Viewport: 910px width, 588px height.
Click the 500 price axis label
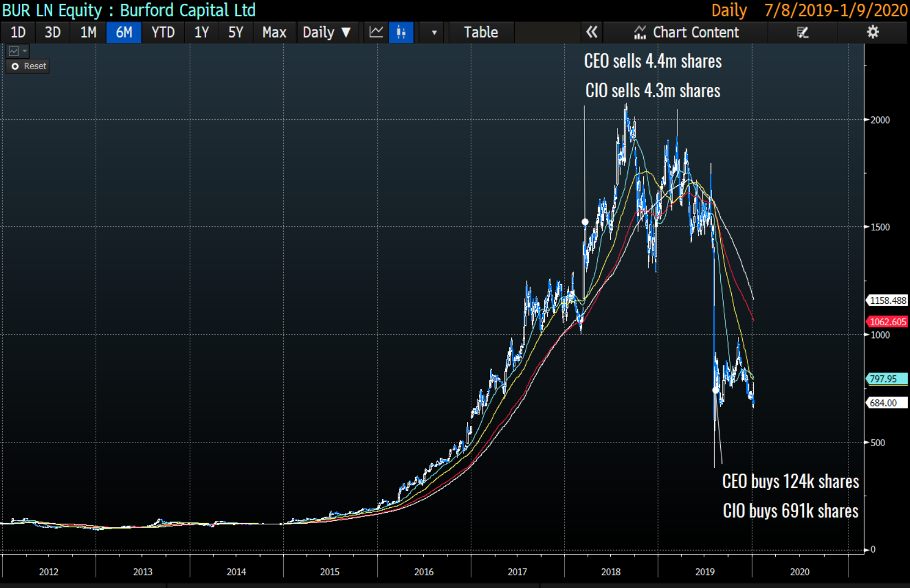pos(878,443)
